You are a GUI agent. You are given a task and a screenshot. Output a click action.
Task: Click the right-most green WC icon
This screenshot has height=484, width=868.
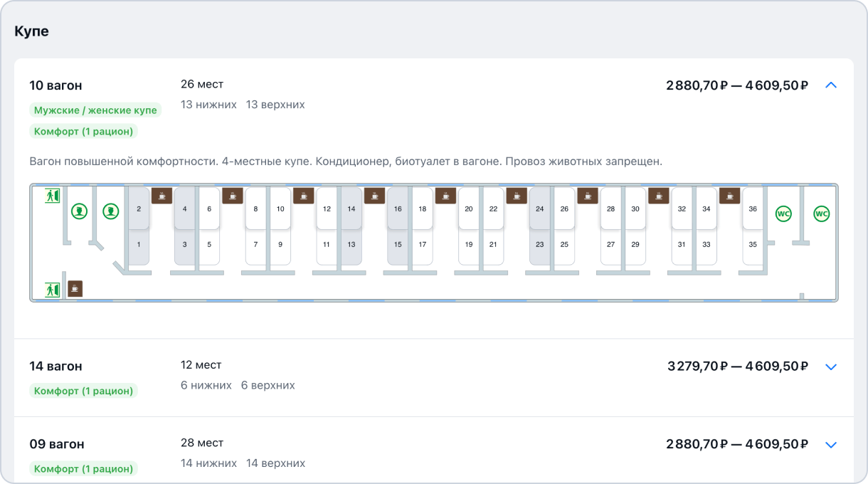(822, 214)
